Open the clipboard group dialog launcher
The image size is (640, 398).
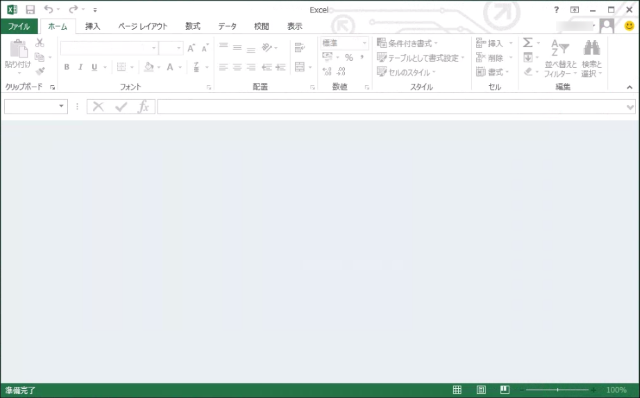[53, 87]
